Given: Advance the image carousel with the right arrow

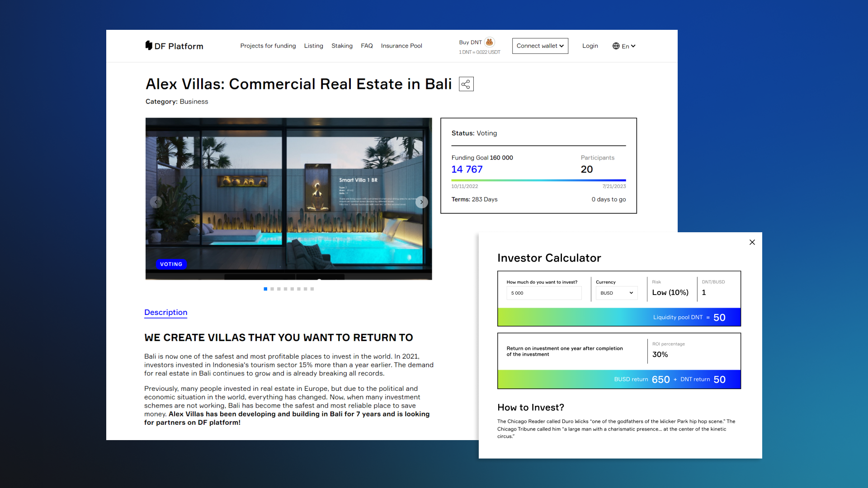Looking at the screenshot, I should pos(421,202).
